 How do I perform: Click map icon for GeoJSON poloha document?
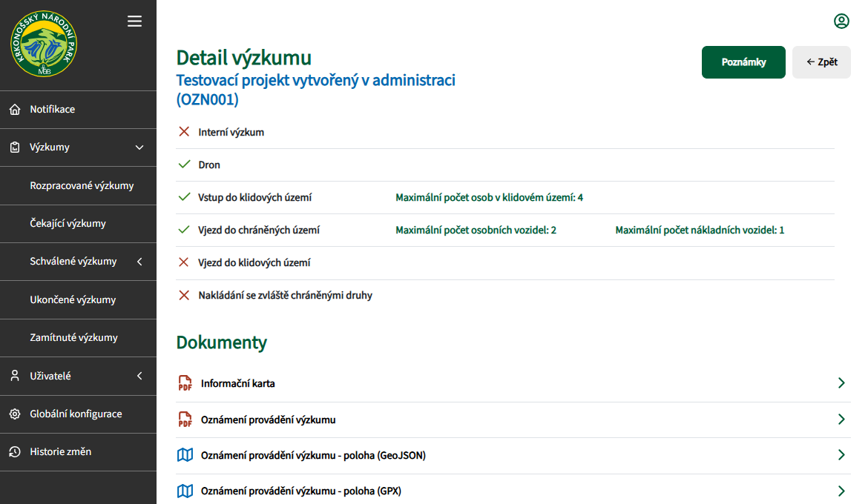185,455
